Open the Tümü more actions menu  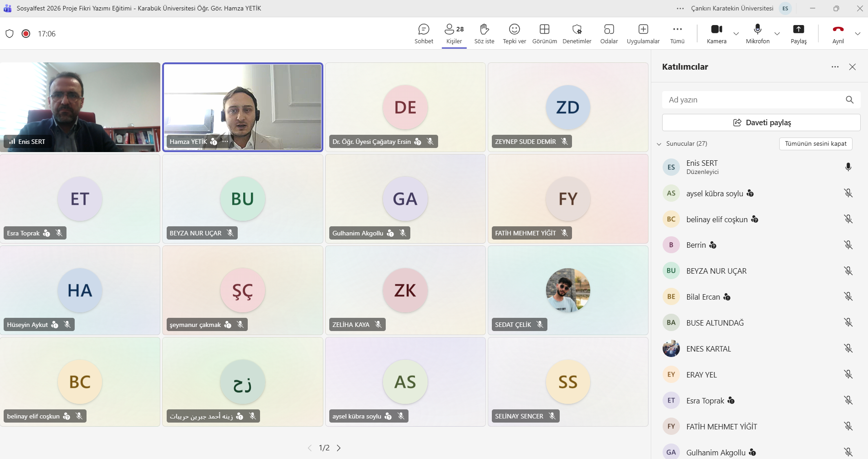point(677,34)
